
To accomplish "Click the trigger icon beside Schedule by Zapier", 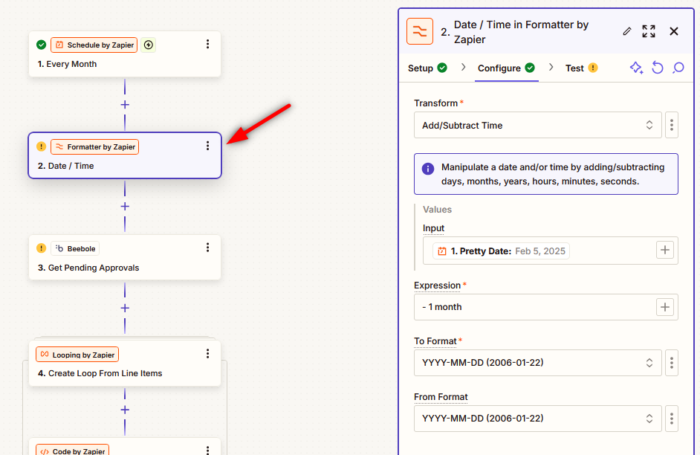I will [148, 45].
